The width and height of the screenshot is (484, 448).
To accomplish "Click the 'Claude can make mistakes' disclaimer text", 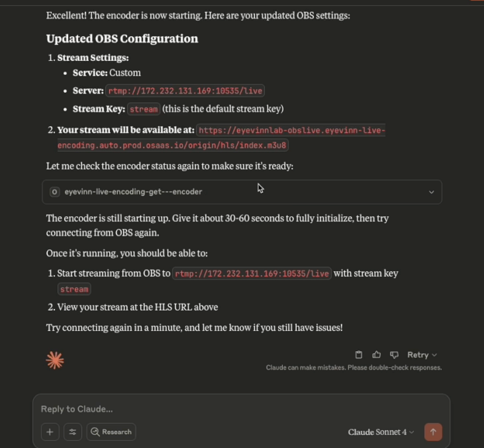I will pos(354,367).
